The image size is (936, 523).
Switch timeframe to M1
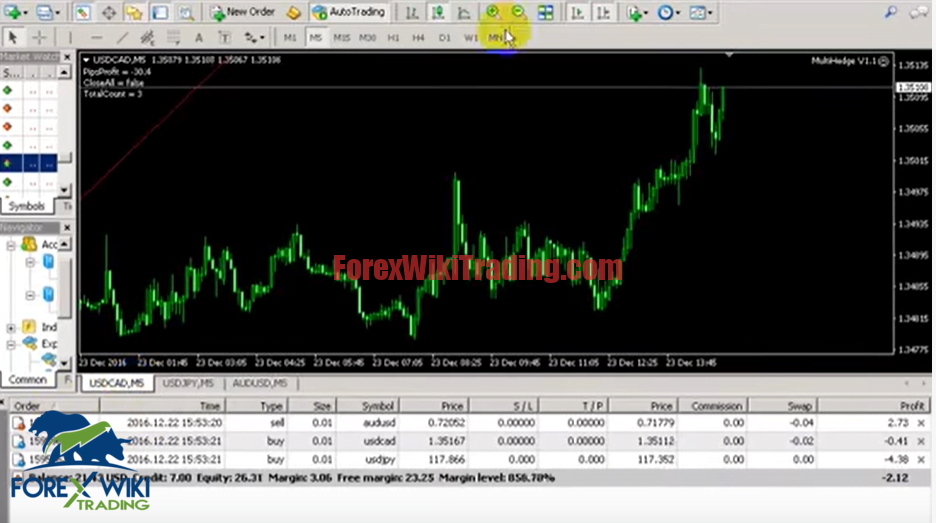(x=290, y=38)
